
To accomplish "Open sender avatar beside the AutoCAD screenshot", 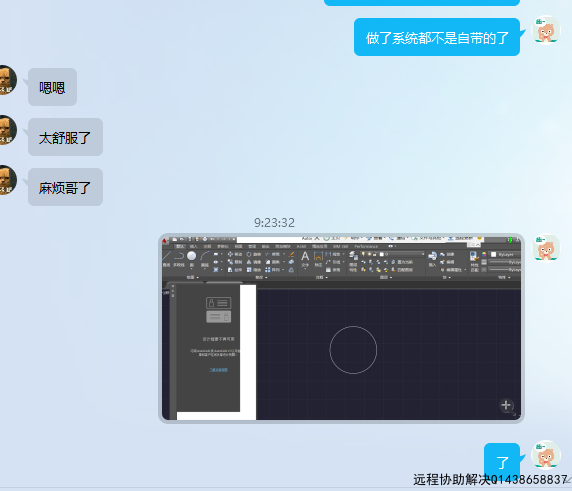I will click(x=546, y=248).
